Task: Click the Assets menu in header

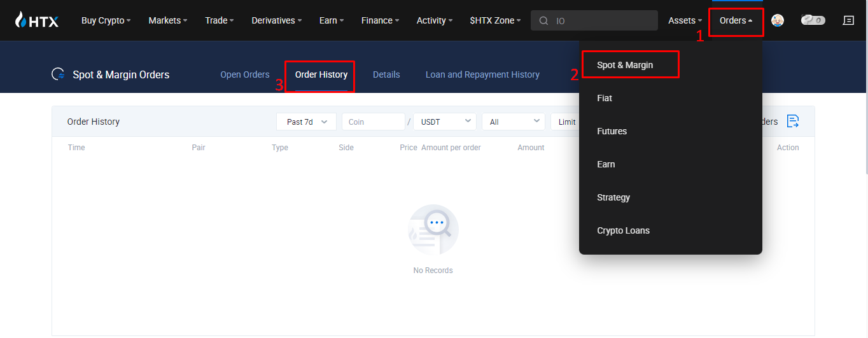Action: (x=685, y=20)
